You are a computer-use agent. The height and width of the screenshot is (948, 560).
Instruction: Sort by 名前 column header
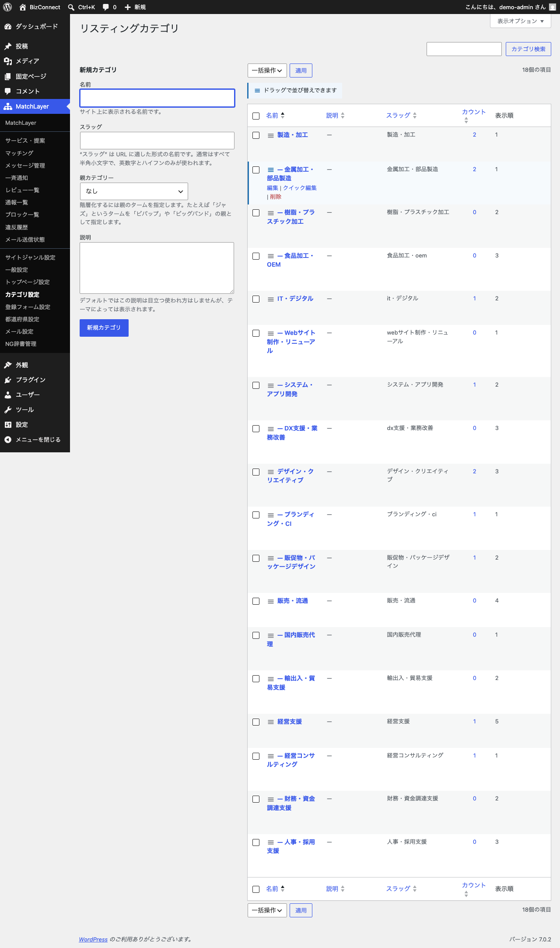tap(275, 116)
